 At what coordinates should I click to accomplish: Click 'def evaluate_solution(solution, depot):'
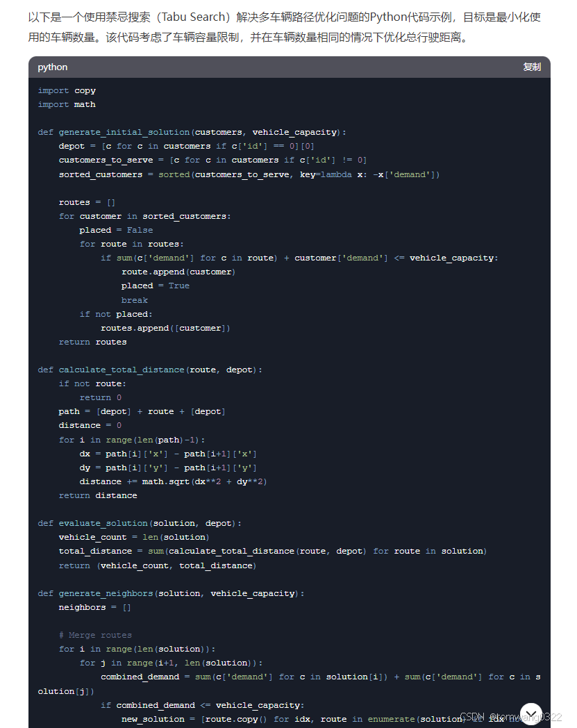[x=140, y=524]
